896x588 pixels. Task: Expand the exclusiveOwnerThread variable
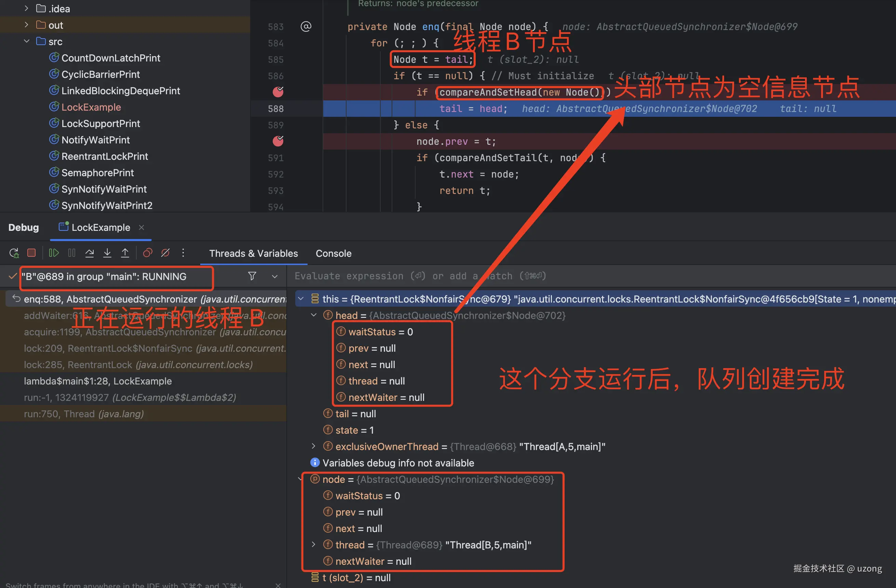(x=314, y=446)
